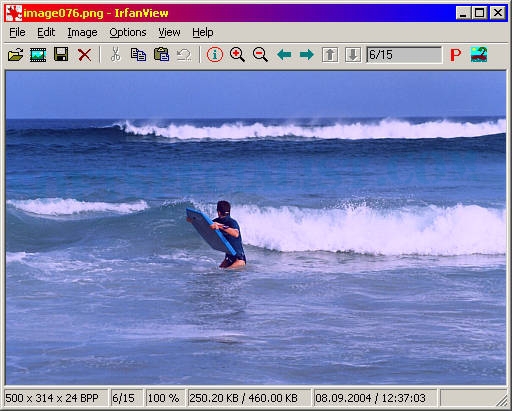Go to previous image with left arrow
Viewport: 512px width, 411px height.
pyautogui.click(x=284, y=54)
